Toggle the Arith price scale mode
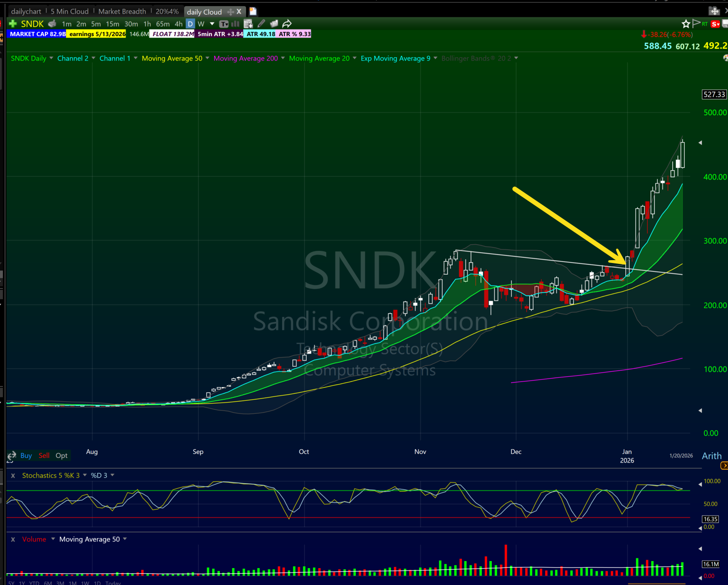 click(712, 456)
